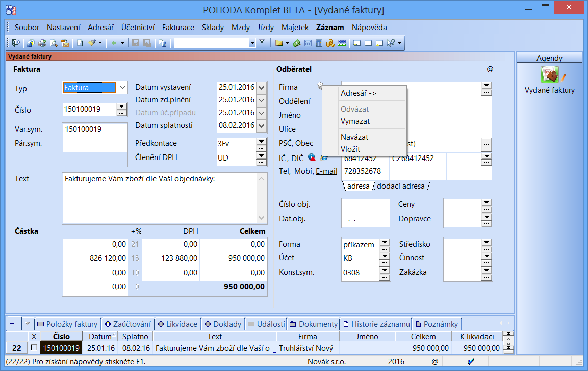Open the Účet KB dropdown arrow
This screenshot has width=588, height=371.
(x=385, y=256)
